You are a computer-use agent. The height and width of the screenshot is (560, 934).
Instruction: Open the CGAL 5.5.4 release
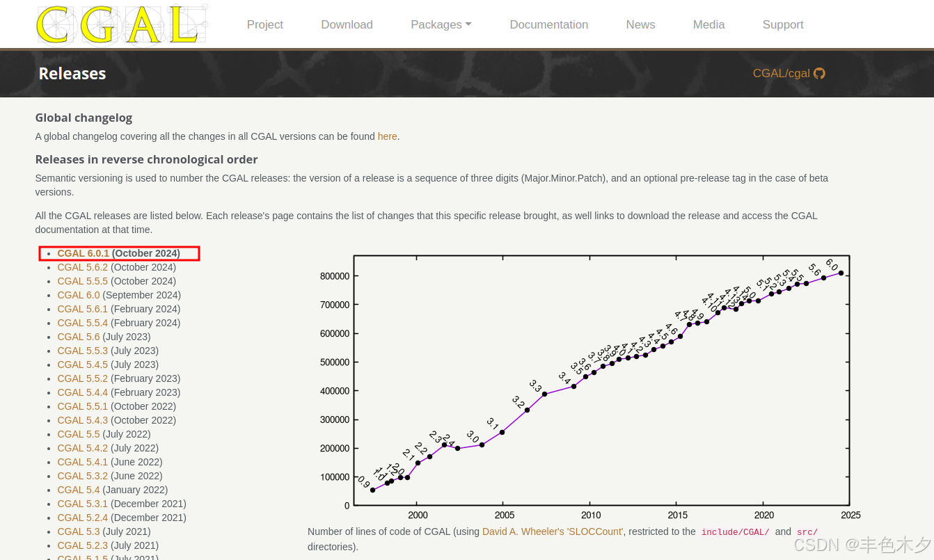click(83, 323)
